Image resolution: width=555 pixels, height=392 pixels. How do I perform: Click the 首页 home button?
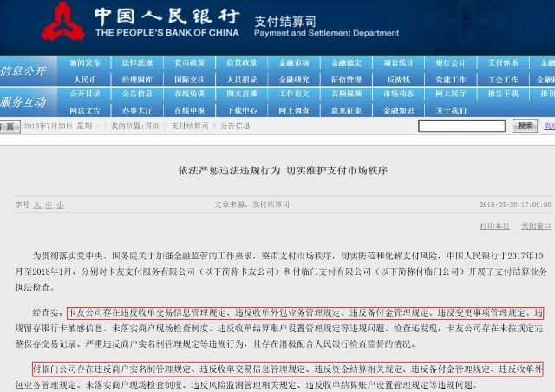pyautogui.click(x=10, y=127)
